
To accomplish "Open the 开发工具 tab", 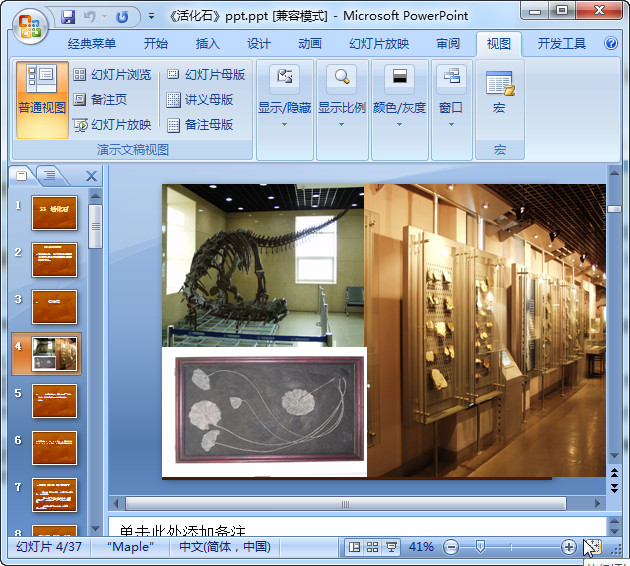I will (x=562, y=43).
